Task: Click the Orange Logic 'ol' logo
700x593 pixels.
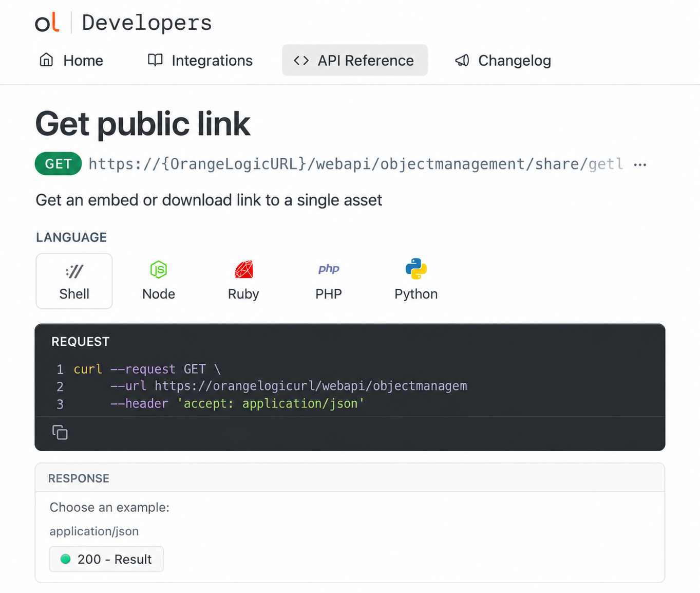Action: [47, 23]
